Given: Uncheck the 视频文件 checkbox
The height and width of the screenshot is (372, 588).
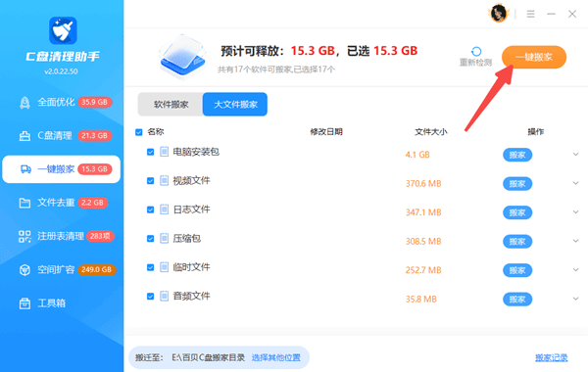Looking at the screenshot, I should [x=150, y=180].
